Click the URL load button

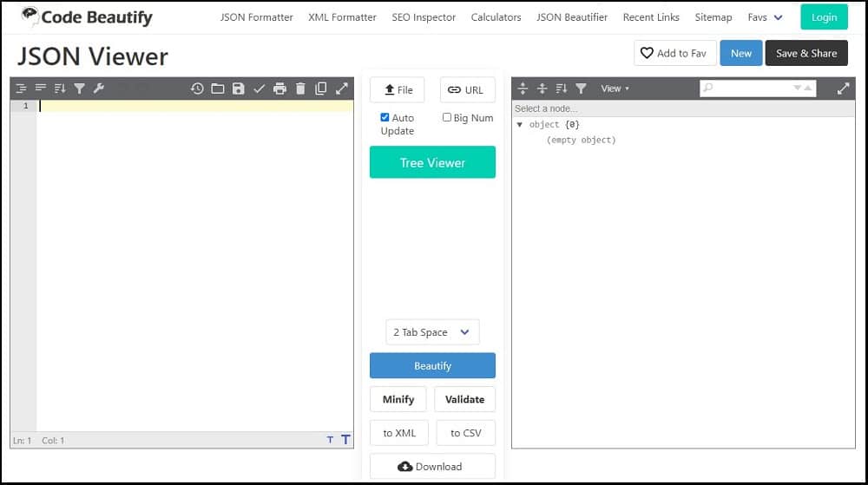click(x=467, y=89)
